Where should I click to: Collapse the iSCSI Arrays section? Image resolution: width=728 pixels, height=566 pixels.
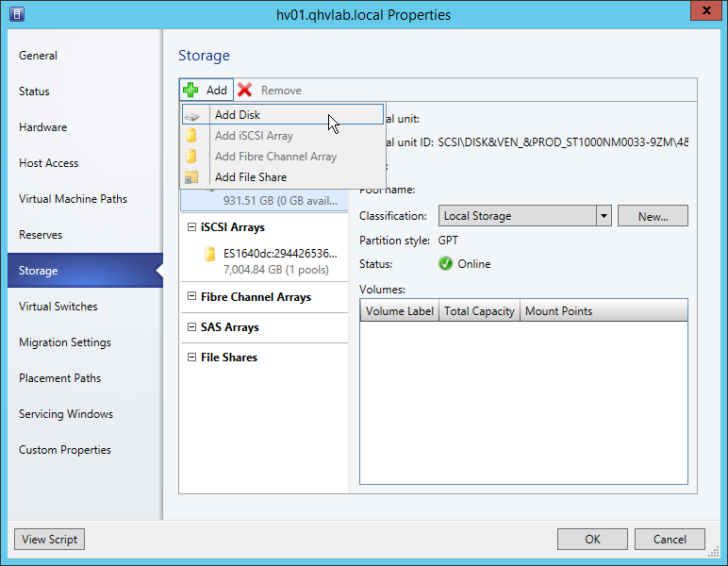[x=190, y=227]
